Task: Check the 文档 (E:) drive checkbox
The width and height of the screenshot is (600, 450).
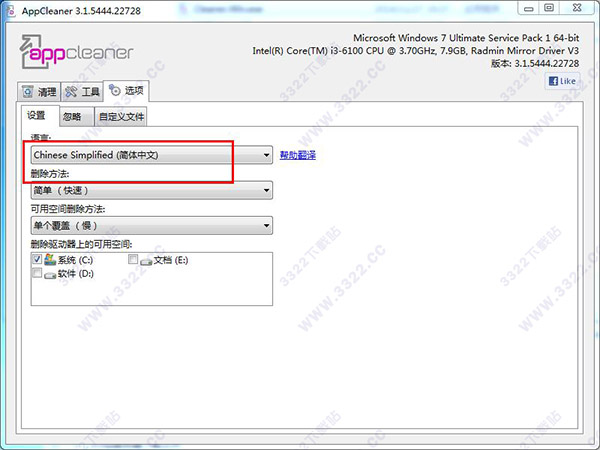Action: click(x=132, y=259)
